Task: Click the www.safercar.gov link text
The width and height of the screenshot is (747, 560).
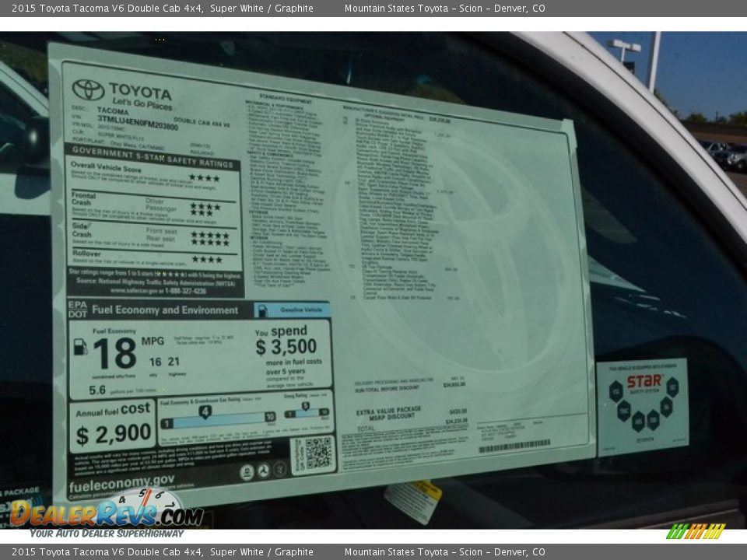Action: tap(136, 290)
